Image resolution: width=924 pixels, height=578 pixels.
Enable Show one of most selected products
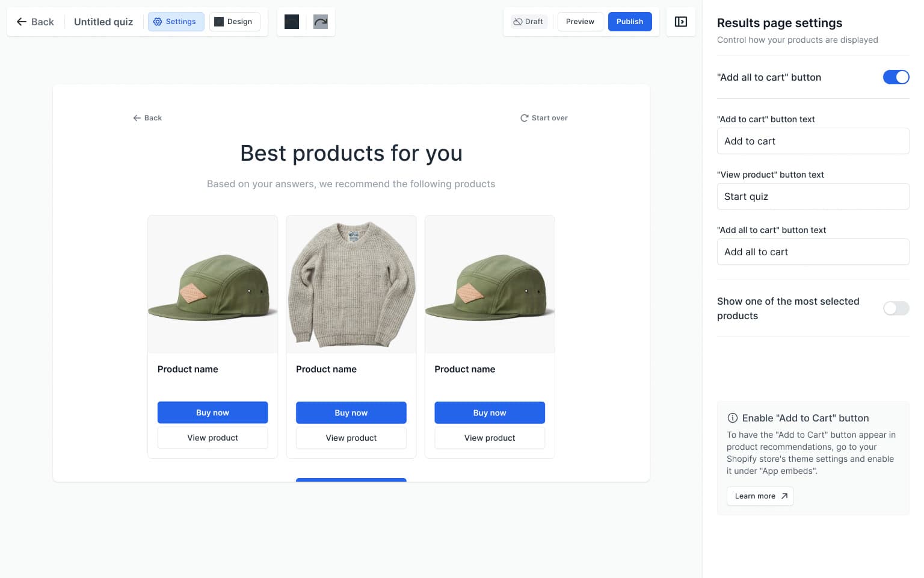click(x=896, y=308)
